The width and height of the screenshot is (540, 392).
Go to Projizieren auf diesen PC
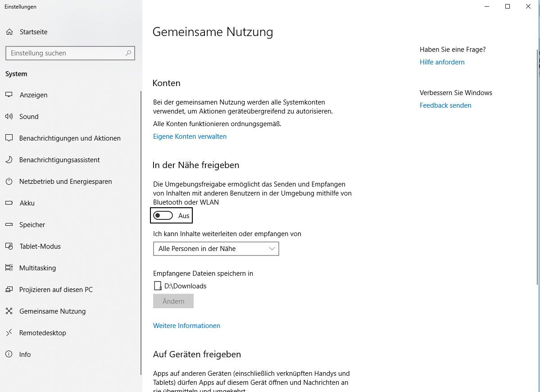click(56, 290)
